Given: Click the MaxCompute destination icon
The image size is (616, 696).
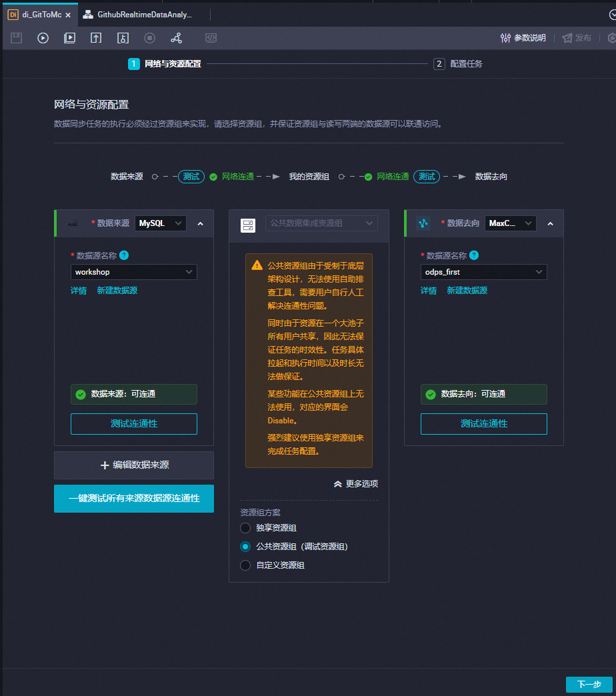Looking at the screenshot, I should (x=423, y=223).
